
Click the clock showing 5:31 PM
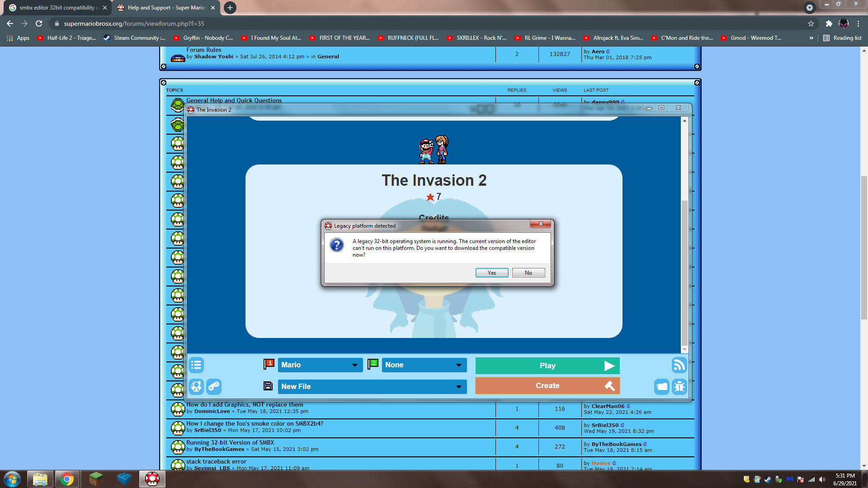pyautogui.click(x=845, y=479)
